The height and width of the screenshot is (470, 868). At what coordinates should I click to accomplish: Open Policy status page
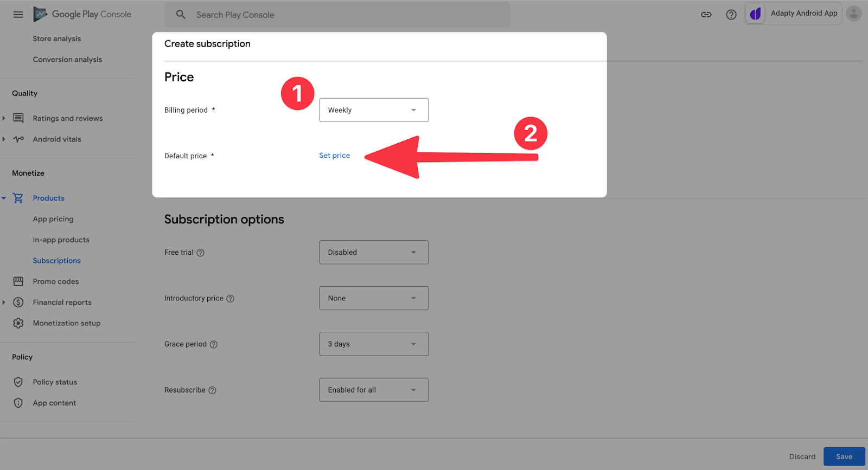tap(55, 382)
